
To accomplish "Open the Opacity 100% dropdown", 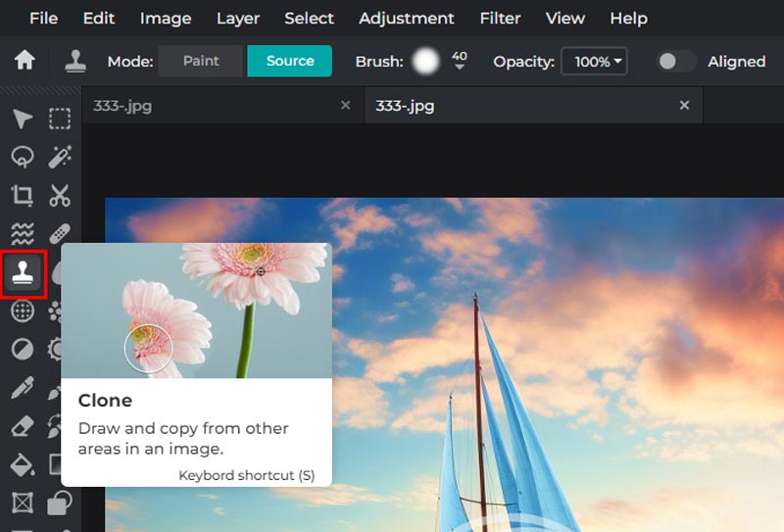I will pos(594,62).
